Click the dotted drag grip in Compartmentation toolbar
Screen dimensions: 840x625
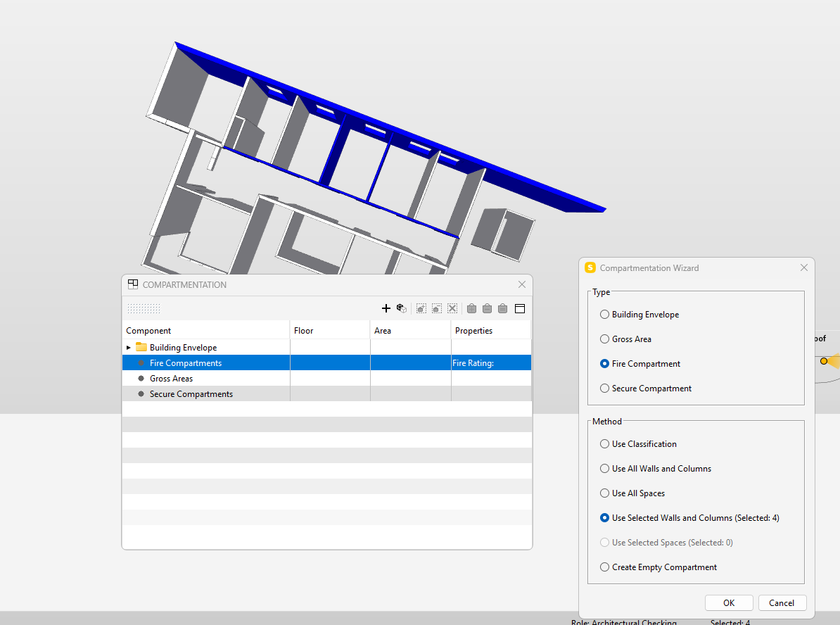tap(144, 308)
